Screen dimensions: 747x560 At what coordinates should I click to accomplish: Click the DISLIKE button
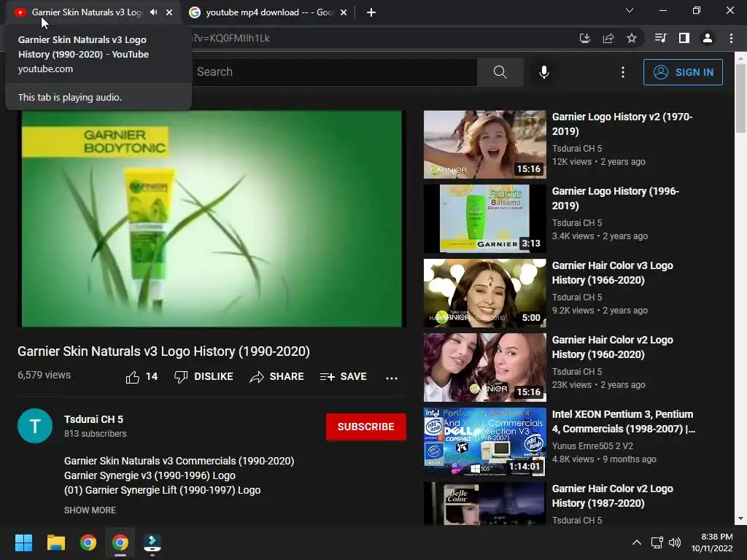click(204, 377)
